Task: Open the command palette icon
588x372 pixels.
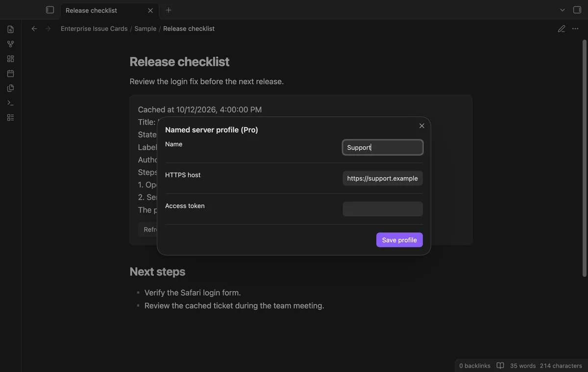Action: tap(10, 103)
